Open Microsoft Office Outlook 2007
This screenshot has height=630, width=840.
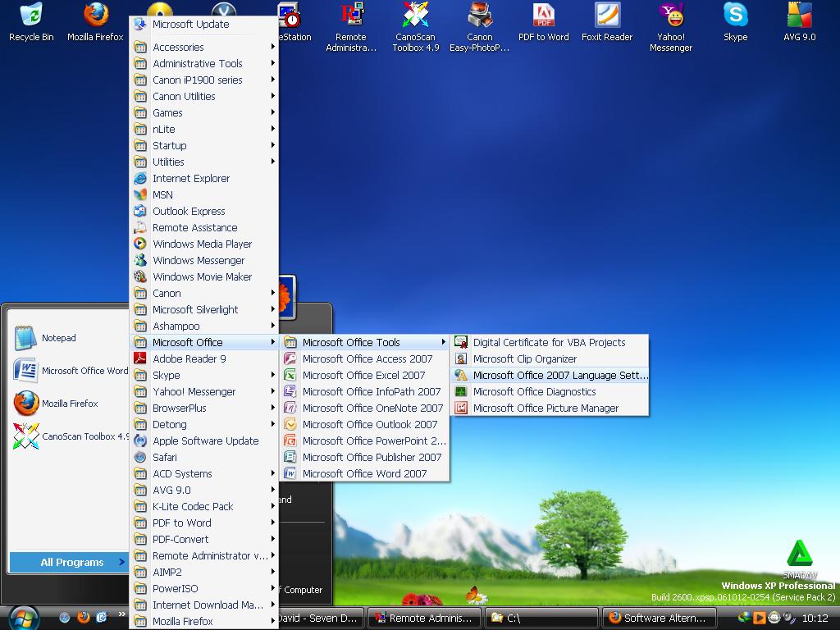[365, 424]
